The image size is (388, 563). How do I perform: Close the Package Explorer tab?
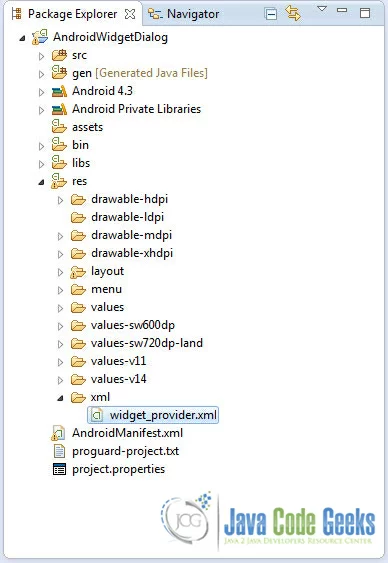[130, 14]
